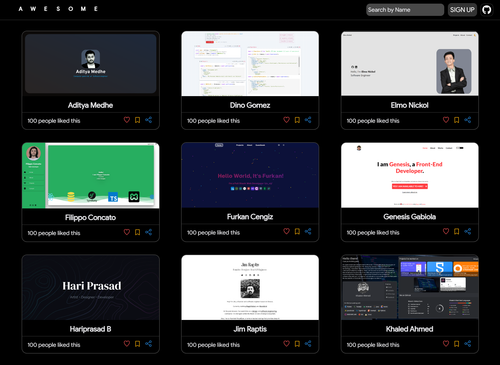Image resolution: width=500 pixels, height=365 pixels.
Task: Click the name Elmo Nickol
Action: coord(410,105)
